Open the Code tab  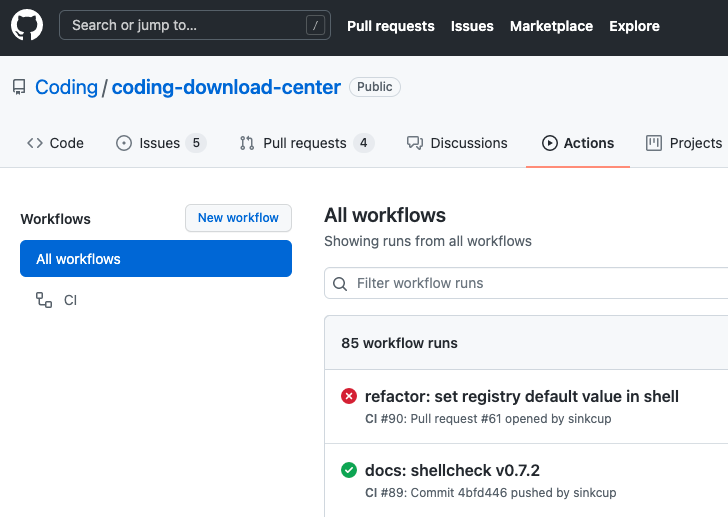point(55,143)
